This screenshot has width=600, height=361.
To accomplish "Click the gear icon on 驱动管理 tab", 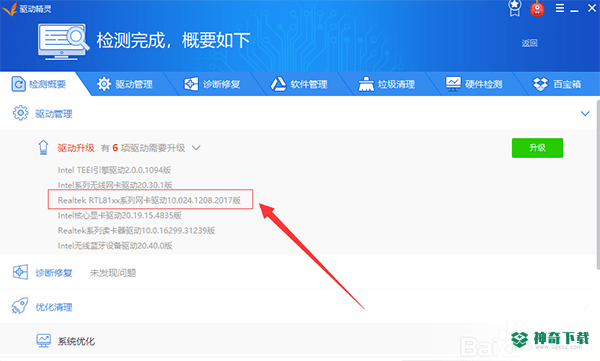I will click(x=104, y=84).
